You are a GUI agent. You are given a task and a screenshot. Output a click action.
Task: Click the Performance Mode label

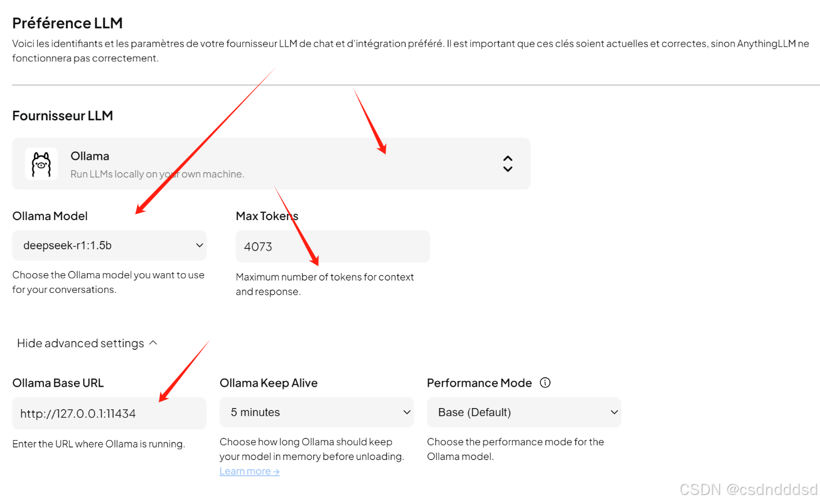[x=479, y=383]
